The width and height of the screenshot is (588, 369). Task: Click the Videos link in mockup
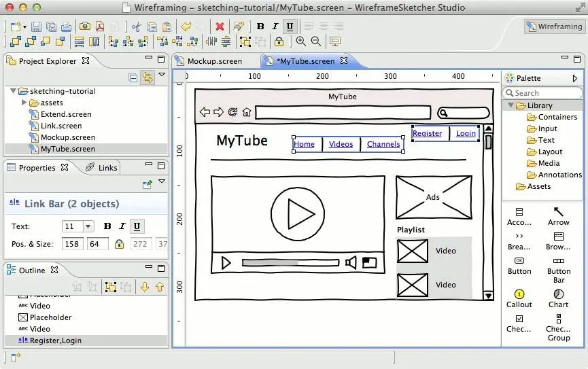point(341,144)
